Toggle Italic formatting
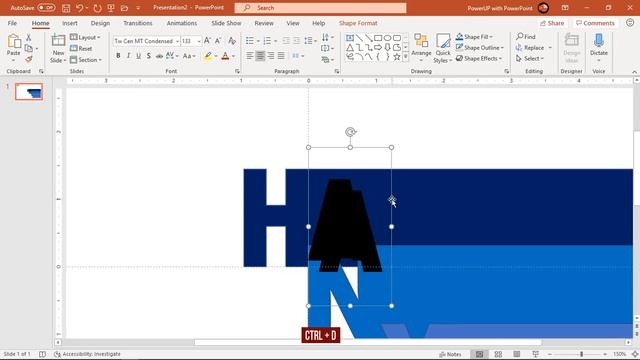 (128, 56)
